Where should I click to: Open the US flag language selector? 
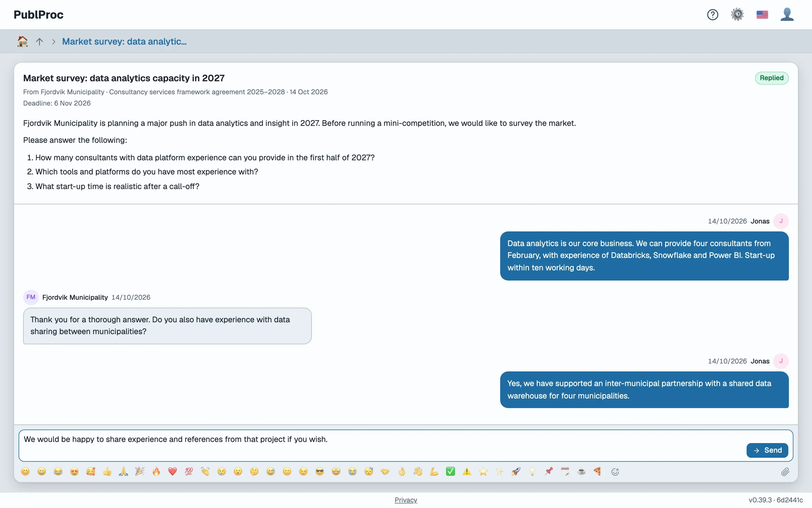tap(762, 15)
